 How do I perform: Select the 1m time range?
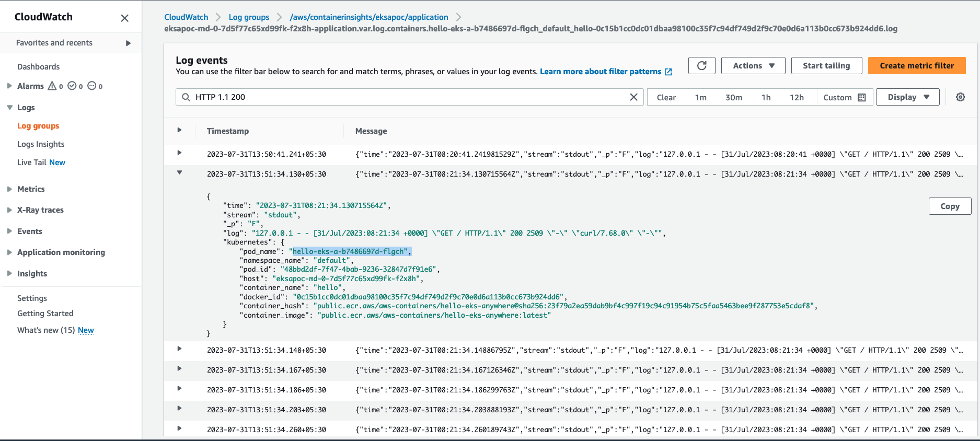pos(700,98)
